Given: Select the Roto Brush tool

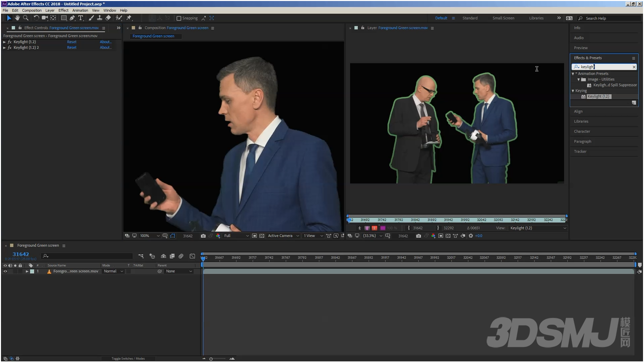Looking at the screenshot, I should click(119, 18).
